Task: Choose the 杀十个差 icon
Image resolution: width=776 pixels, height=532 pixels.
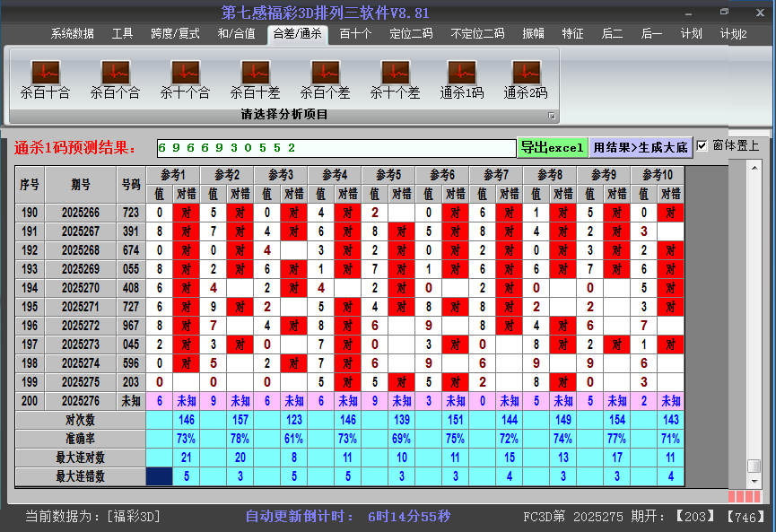Action: tap(395, 79)
